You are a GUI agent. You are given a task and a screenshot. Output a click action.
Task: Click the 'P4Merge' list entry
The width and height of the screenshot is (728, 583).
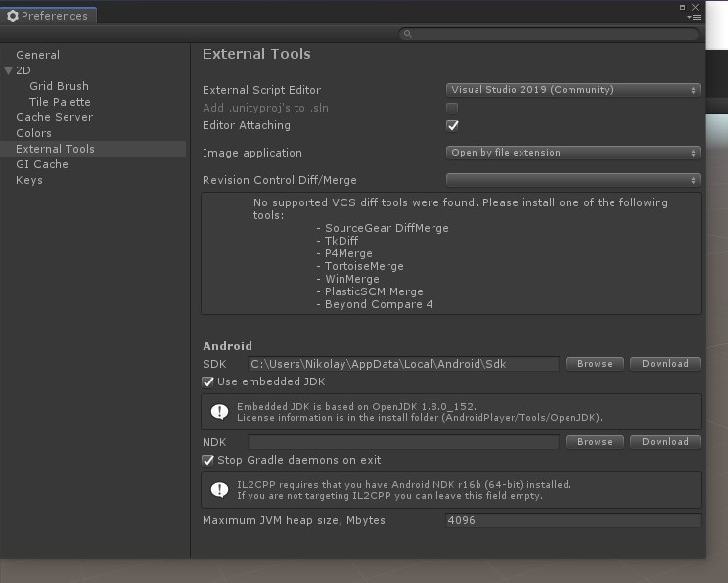tap(348, 253)
